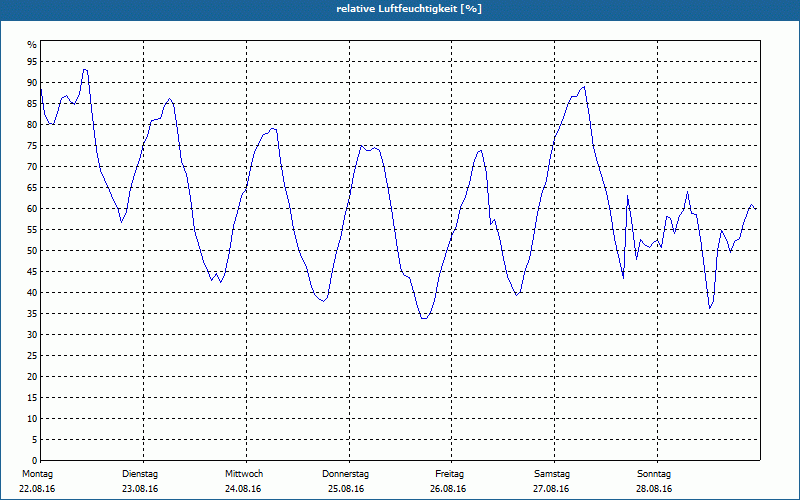Click the y-axis value '35'
This screenshot has width=800, height=500.
(x=32, y=314)
